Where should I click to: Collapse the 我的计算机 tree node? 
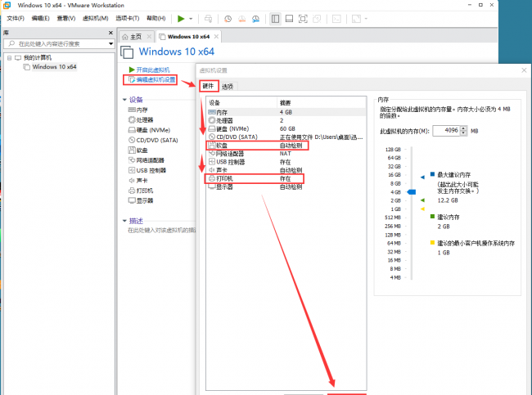tap(10, 57)
